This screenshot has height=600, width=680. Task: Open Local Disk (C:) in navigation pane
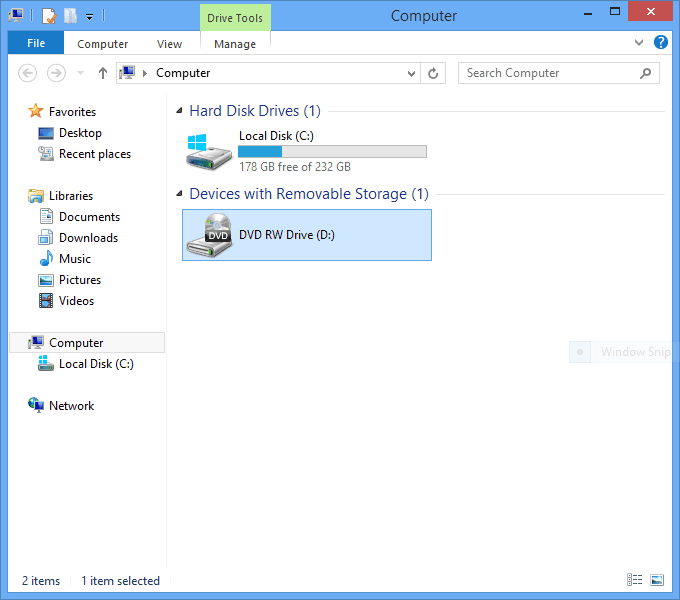click(x=96, y=364)
